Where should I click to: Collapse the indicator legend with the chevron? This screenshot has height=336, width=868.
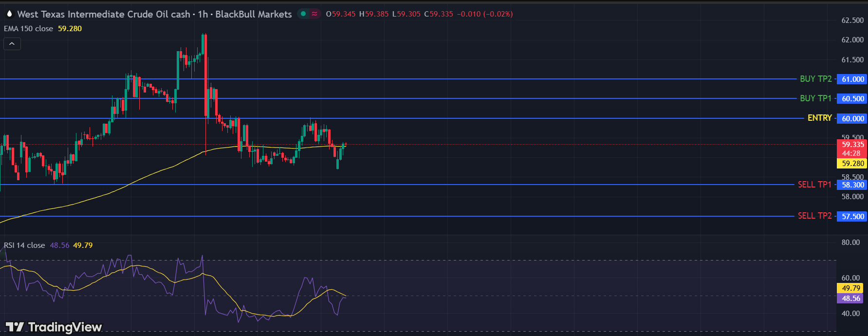[12, 44]
